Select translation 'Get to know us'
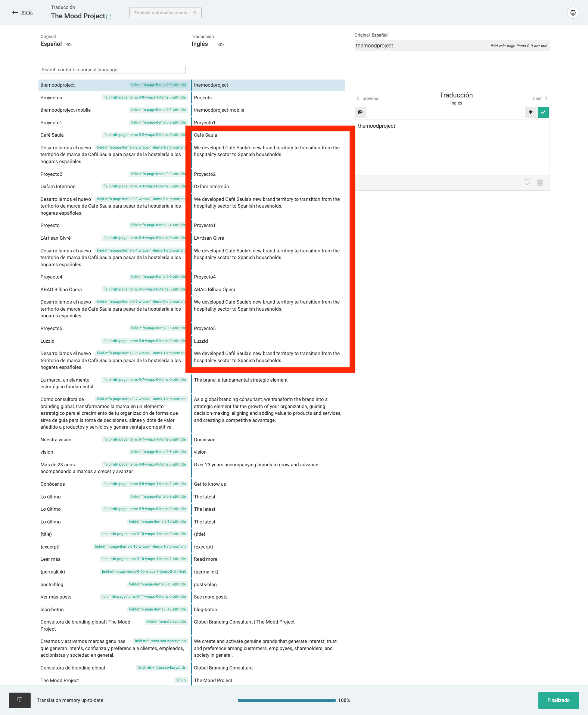Image resolution: width=588 pixels, height=715 pixels. pyautogui.click(x=268, y=484)
